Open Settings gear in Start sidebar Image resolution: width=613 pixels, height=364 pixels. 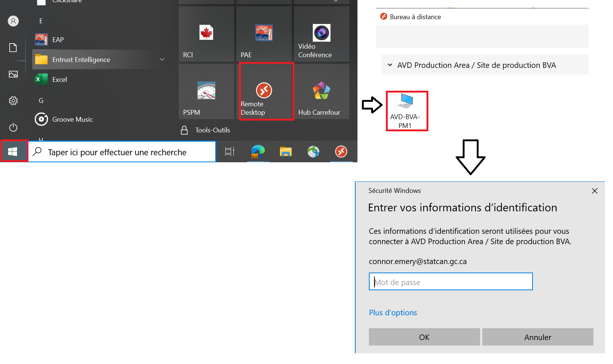click(x=13, y=101)
